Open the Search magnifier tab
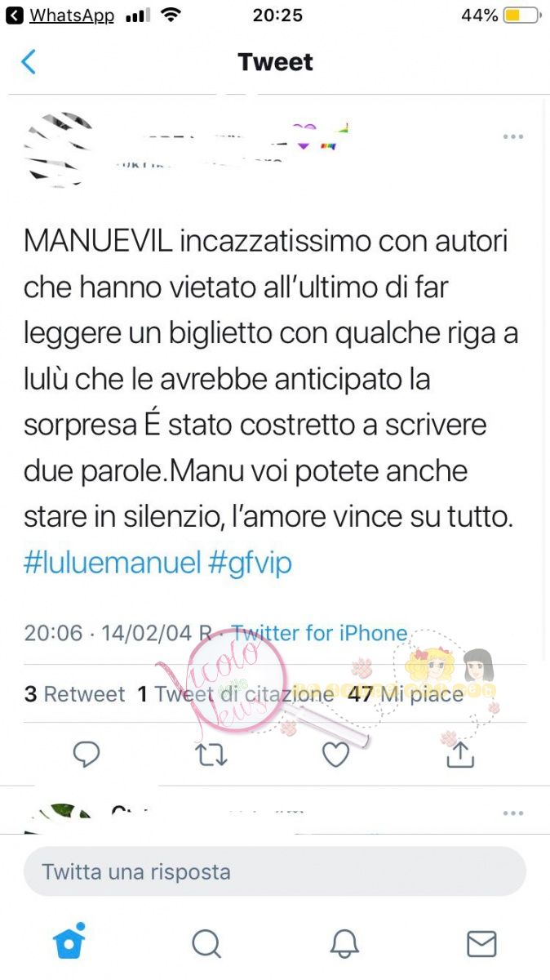The image size is (550, 980). [206, 944]
